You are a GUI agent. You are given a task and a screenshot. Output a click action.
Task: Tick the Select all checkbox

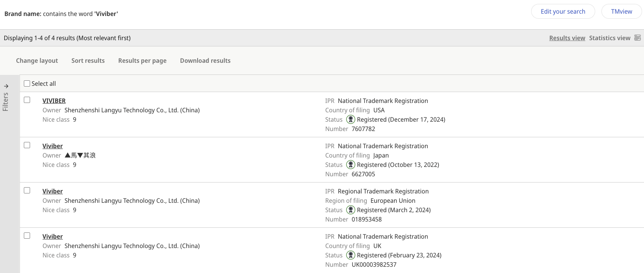27,83
